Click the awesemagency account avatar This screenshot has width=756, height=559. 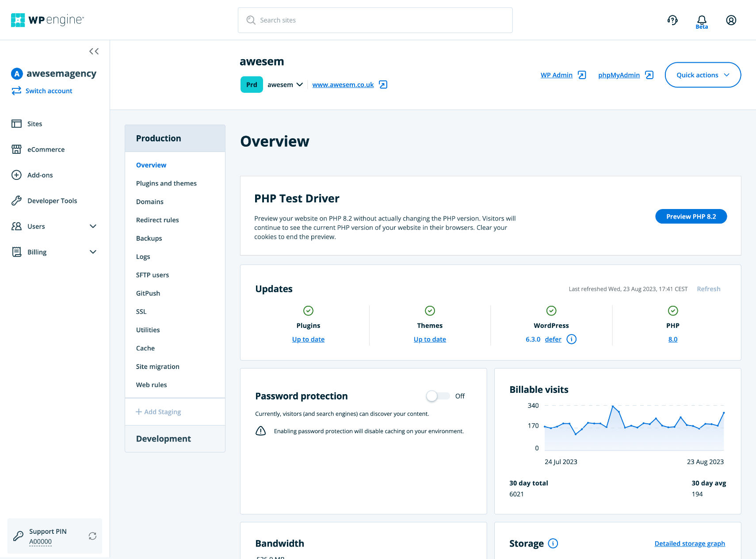coord(17,74)
